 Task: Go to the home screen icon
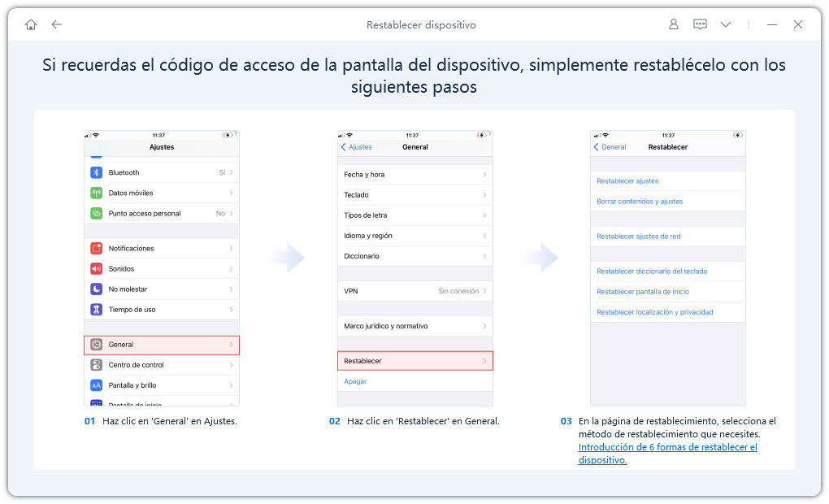pos(31,25)
